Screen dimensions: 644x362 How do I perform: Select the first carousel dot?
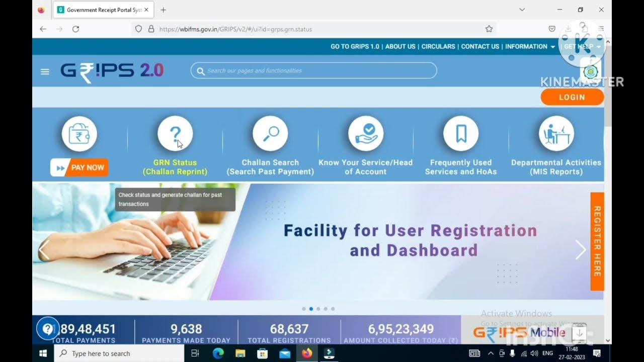304,309
